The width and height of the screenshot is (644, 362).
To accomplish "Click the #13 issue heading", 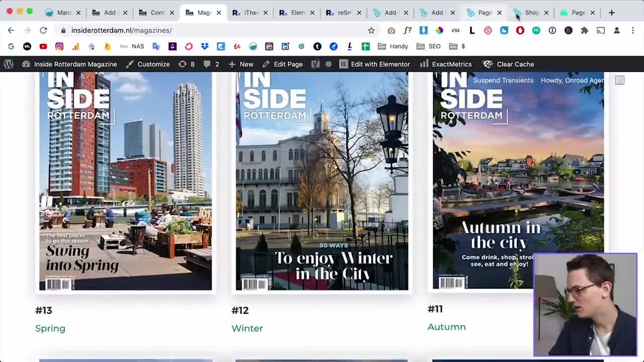I will click(x=44, y=310).
